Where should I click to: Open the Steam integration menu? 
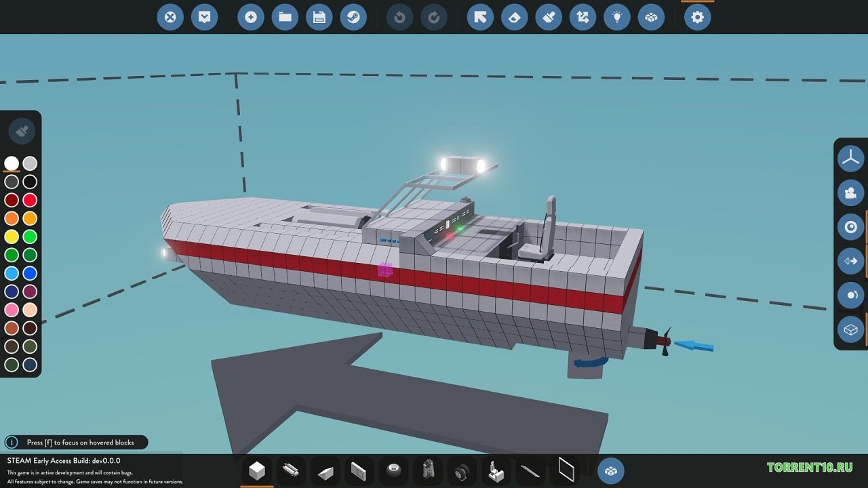[x=353, y=18]
